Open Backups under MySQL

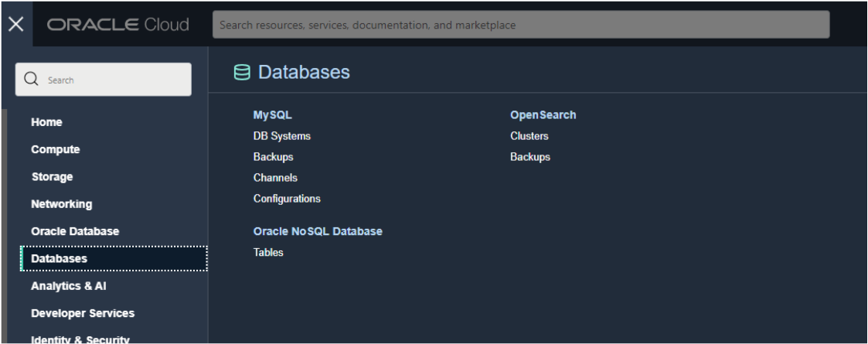tap(273, 157)
